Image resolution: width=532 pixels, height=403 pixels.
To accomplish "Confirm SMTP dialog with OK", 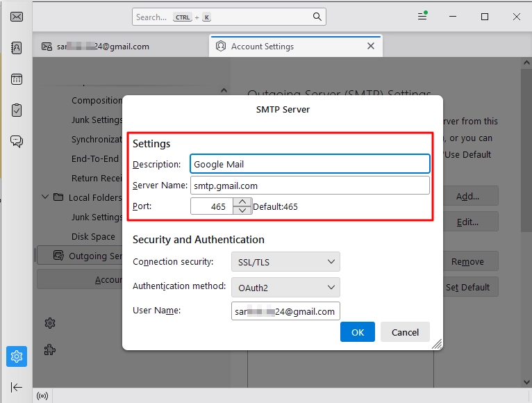I will (x=358, y=331).
